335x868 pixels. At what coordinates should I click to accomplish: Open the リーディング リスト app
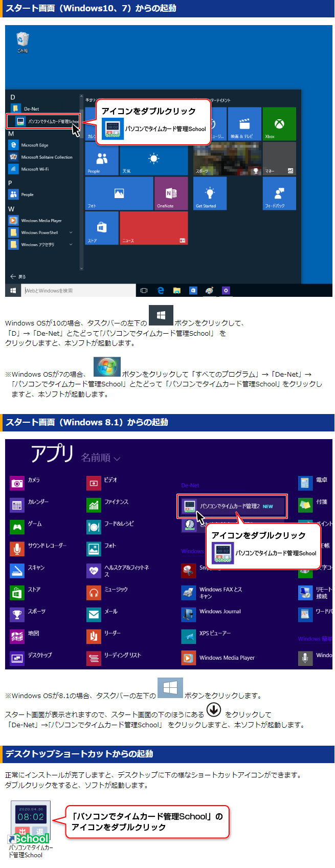point(114,658)
